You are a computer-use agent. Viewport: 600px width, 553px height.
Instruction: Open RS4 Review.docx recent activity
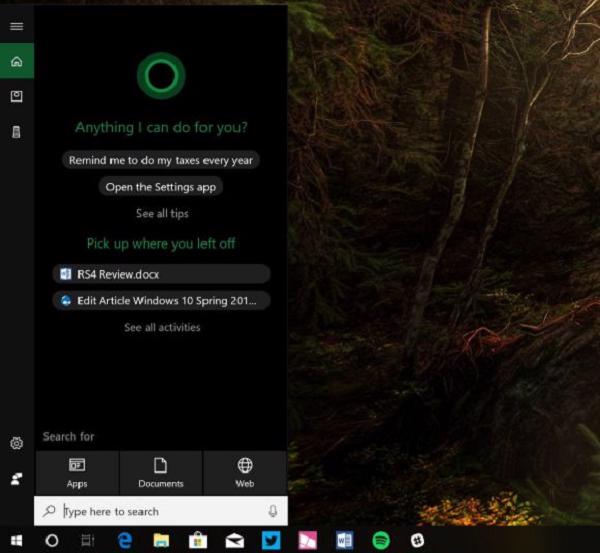click(161, 274)
